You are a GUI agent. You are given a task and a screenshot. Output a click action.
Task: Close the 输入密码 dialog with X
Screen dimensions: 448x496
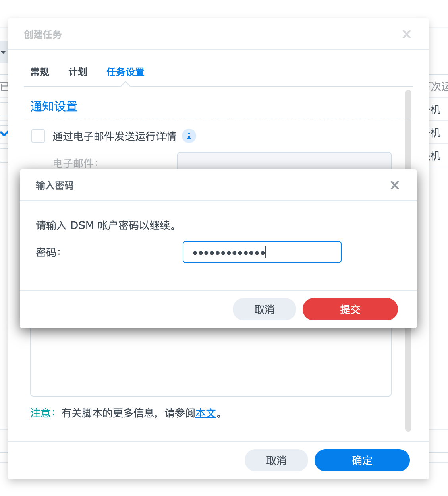pyautogui.click(x=394, y=185)
